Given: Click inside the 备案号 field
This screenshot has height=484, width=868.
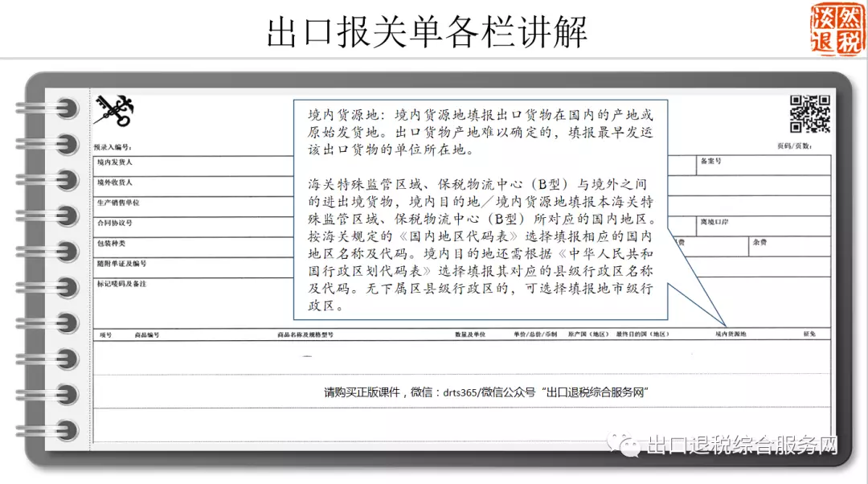Looking at the screenshot, I should tap(764, 164).
